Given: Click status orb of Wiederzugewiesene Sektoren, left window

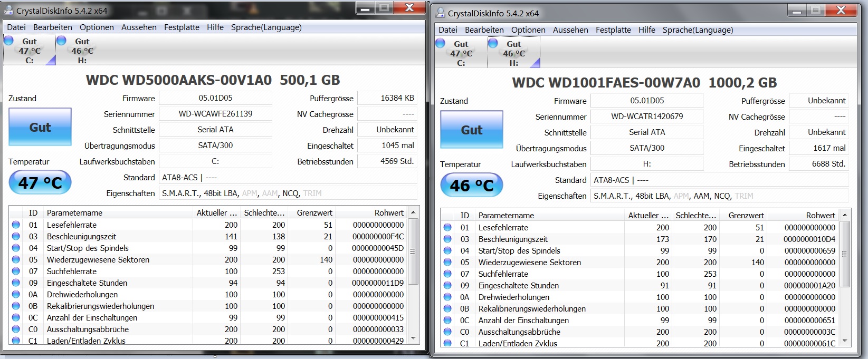Looking at the screenshot, I should (x=16, y=259).
